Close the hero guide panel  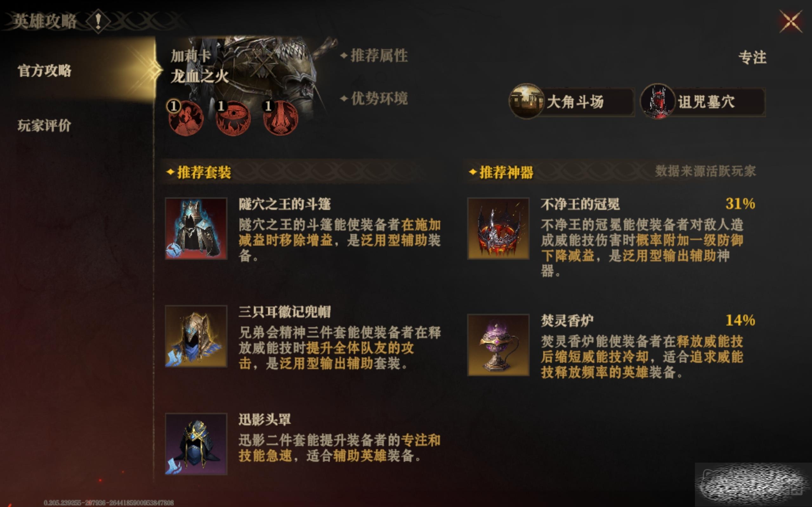(790, 22)
